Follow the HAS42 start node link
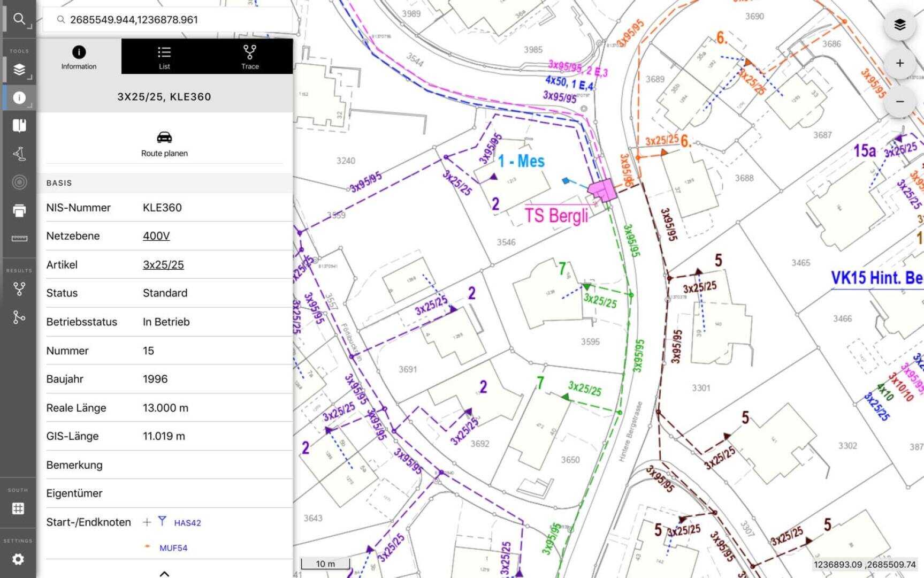 (187, 523)
